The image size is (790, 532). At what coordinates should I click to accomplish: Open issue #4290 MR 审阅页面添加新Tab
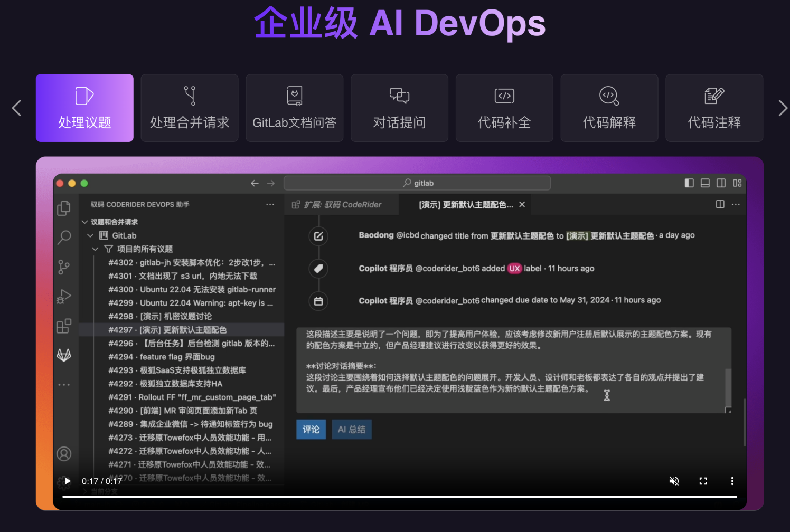(x=182, y=411)
